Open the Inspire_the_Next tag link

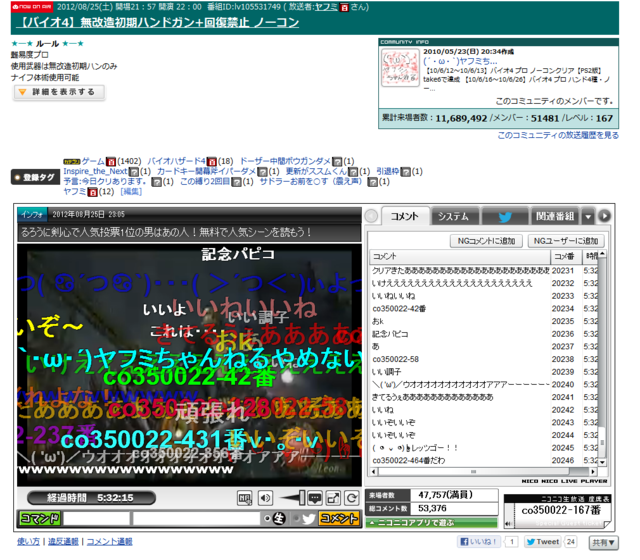click(95, 171)
